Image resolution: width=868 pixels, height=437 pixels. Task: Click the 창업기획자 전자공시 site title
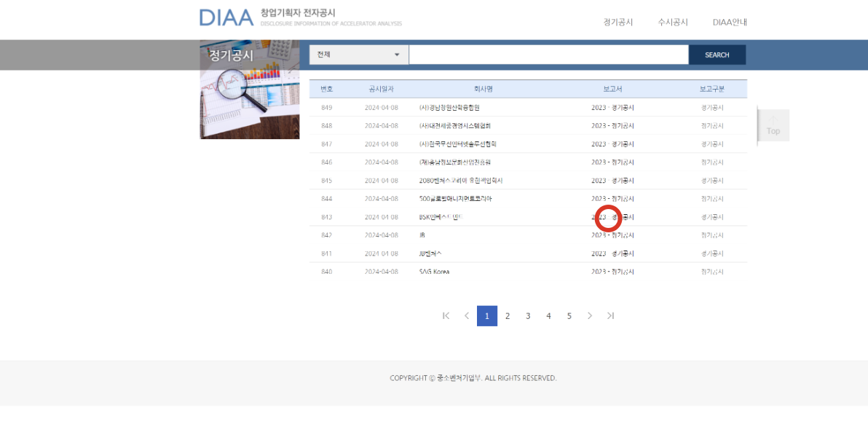point(298,12)
